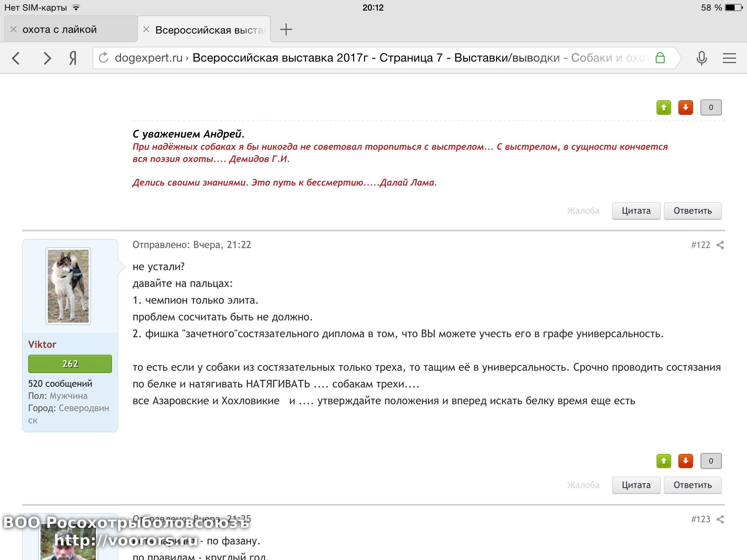The height and width of the screenshot is (560, 747).
Task: Tap the address bar to edit the URL
Action: pos(365,58)
